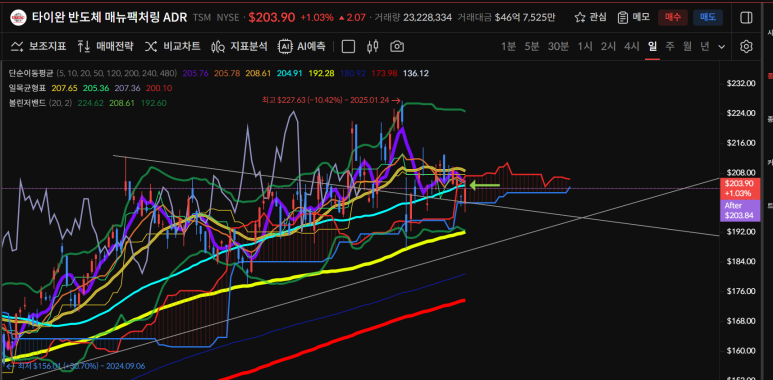Change chart type via candlestick icon
The width and height of the screenshot is (773, 380).
point(373,47)
